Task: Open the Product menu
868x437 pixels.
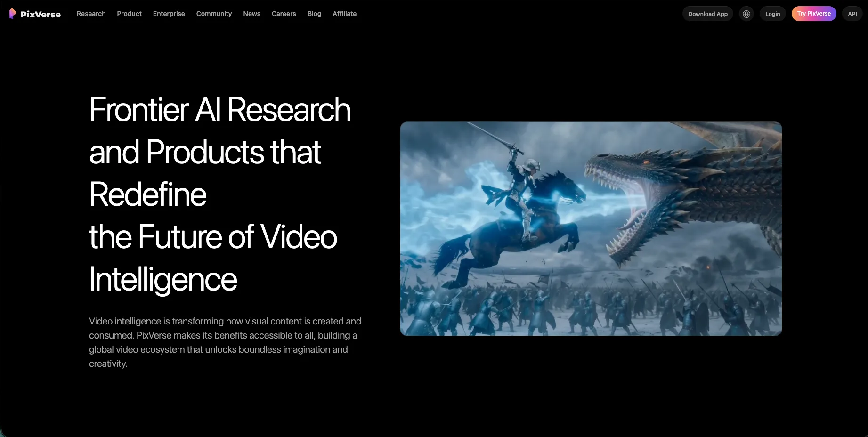Action: tap(130, 14)
